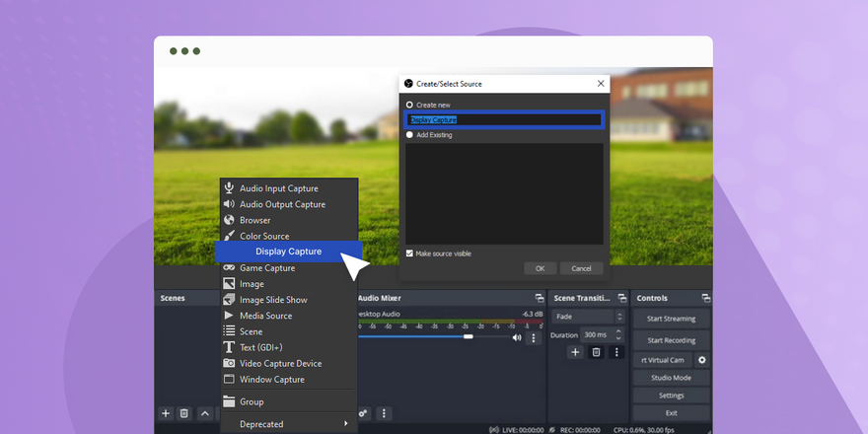Open transition properties three-dot menu
This screenshot has height=434, width=868.
[616, 352]
